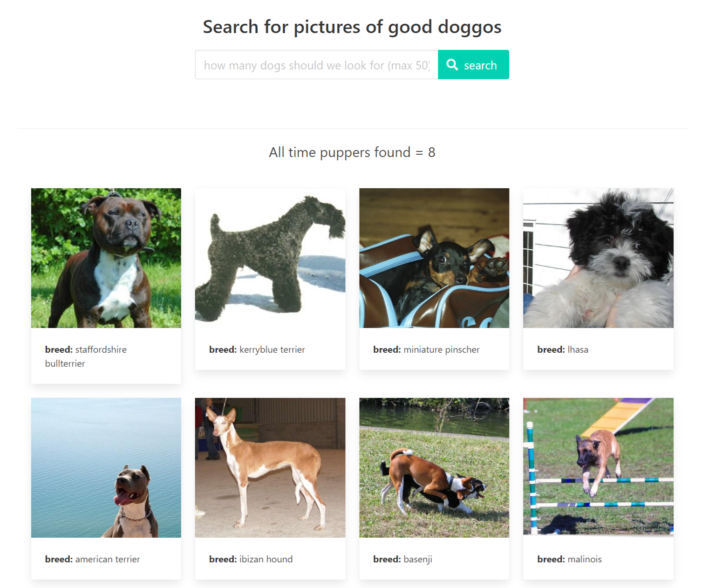Viewport: 702px width, 588px height.
Task: Click the 'breed: ibizan hound' label
Action: click(251, 559)
